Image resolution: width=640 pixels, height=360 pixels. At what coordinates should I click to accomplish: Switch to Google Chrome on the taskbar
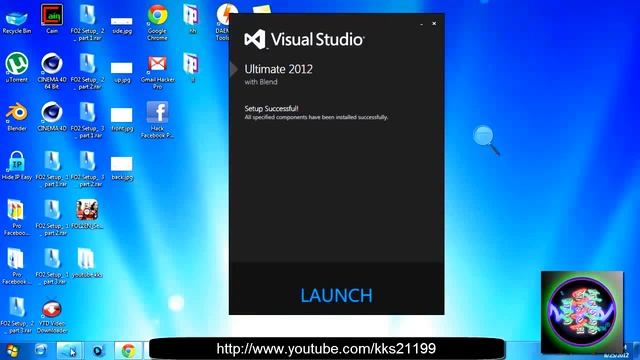128,351
